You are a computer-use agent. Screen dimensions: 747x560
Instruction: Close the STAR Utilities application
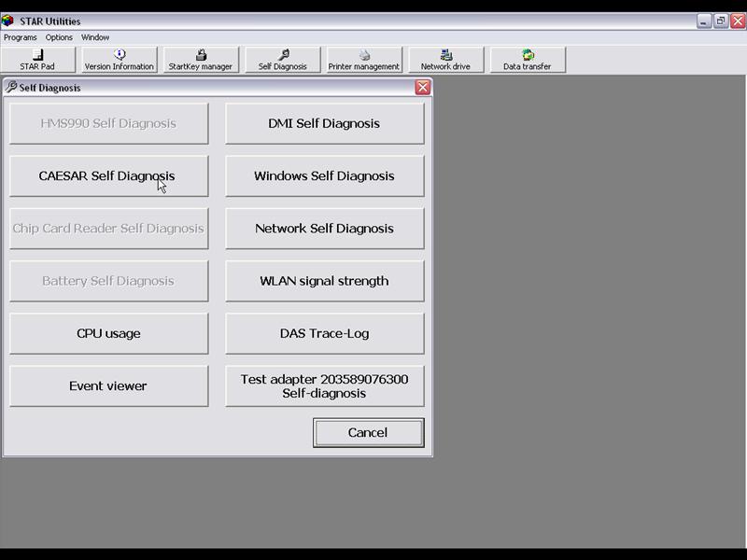[x=738, y=21]
